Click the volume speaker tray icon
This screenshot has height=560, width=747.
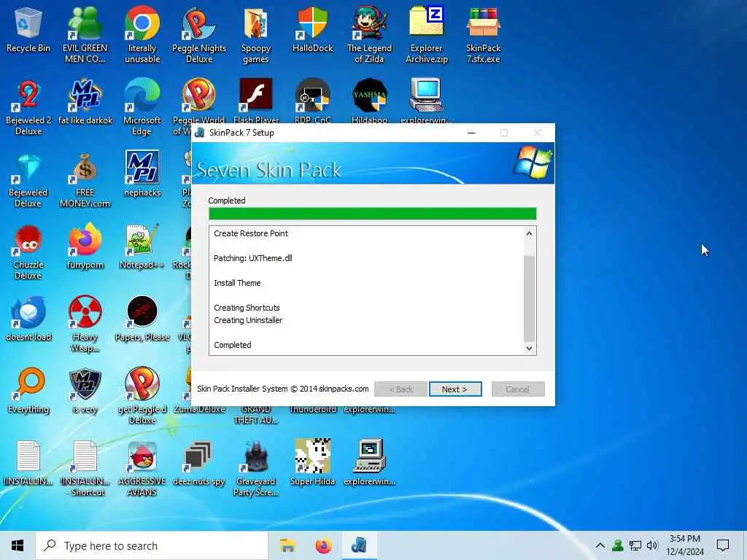(652, 545)
